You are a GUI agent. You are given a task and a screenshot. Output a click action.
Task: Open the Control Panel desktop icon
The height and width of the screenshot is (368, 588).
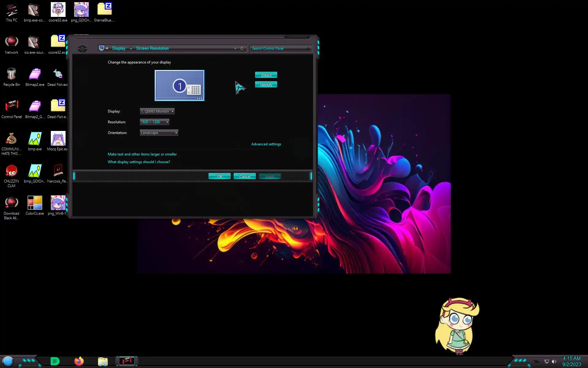tap(11, 107)
